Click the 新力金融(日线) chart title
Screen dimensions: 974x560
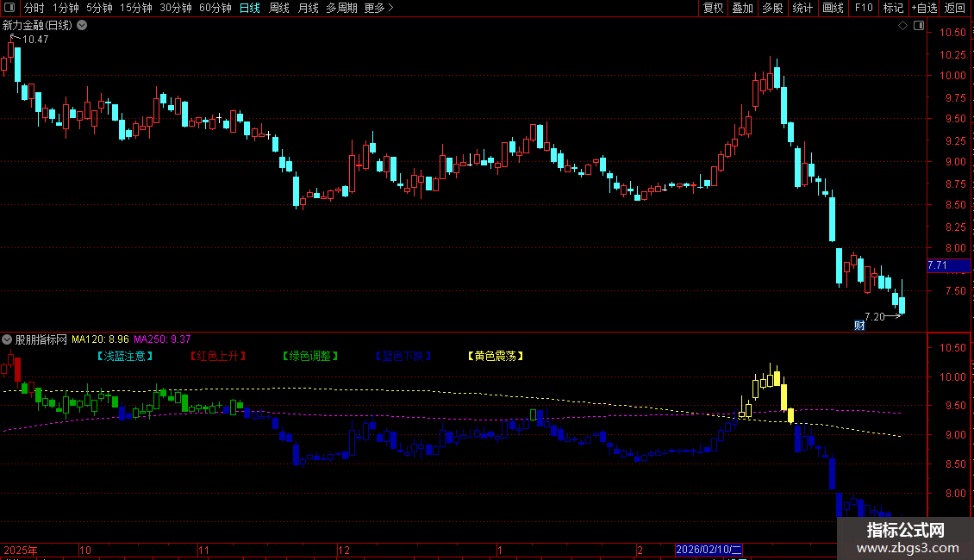point(37,26)
